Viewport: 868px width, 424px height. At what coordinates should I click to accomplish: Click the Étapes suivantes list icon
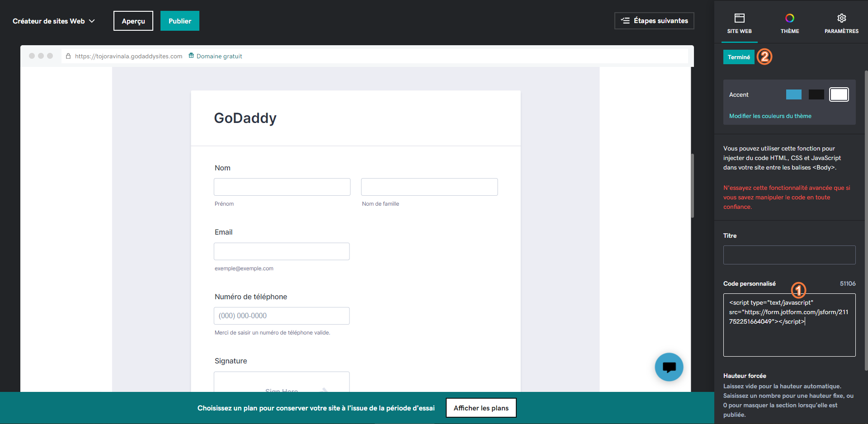625,21
